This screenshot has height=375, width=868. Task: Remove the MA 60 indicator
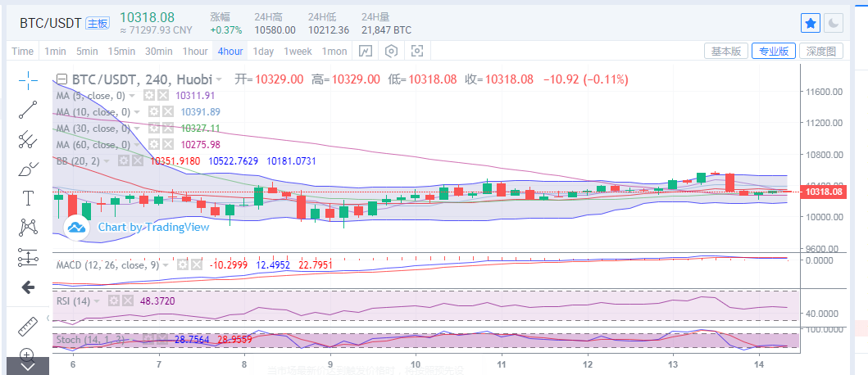pyautogui.click(x=167, y=144)
